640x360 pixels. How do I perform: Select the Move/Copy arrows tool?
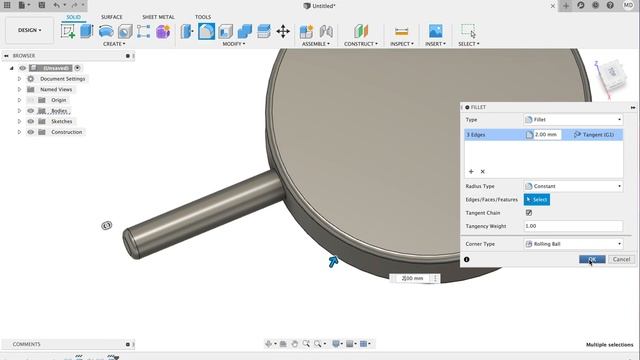click(283, 31)
